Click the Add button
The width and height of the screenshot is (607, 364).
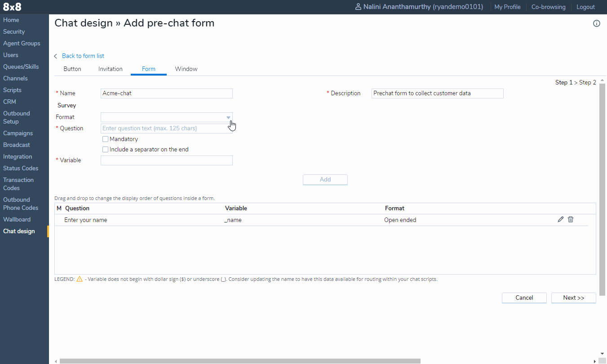click(325, 180)
